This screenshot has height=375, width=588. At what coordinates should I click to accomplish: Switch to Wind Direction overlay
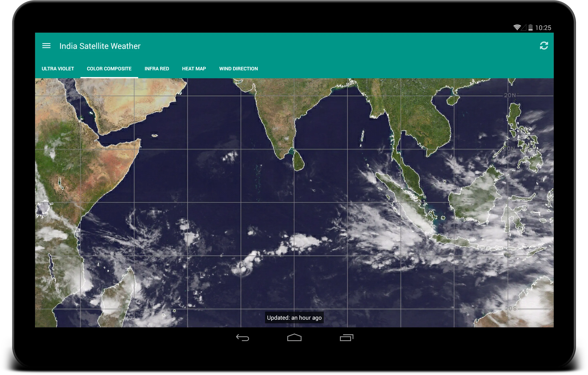click(238, 69)
